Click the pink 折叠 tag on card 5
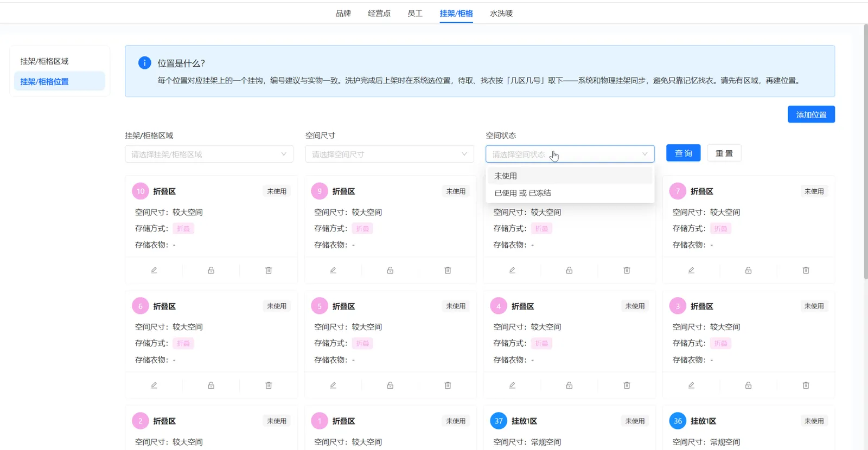Viewport: 868px width, 450px height. pos(362,344)
